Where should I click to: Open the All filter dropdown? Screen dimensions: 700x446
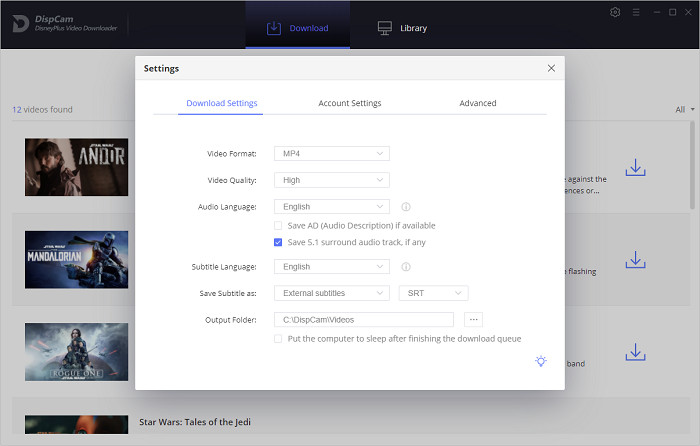(685, 109)
